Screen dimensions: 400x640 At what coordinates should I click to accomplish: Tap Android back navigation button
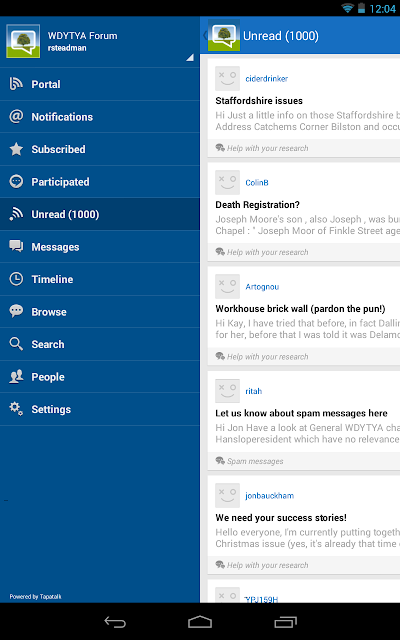tap(115, 622)
